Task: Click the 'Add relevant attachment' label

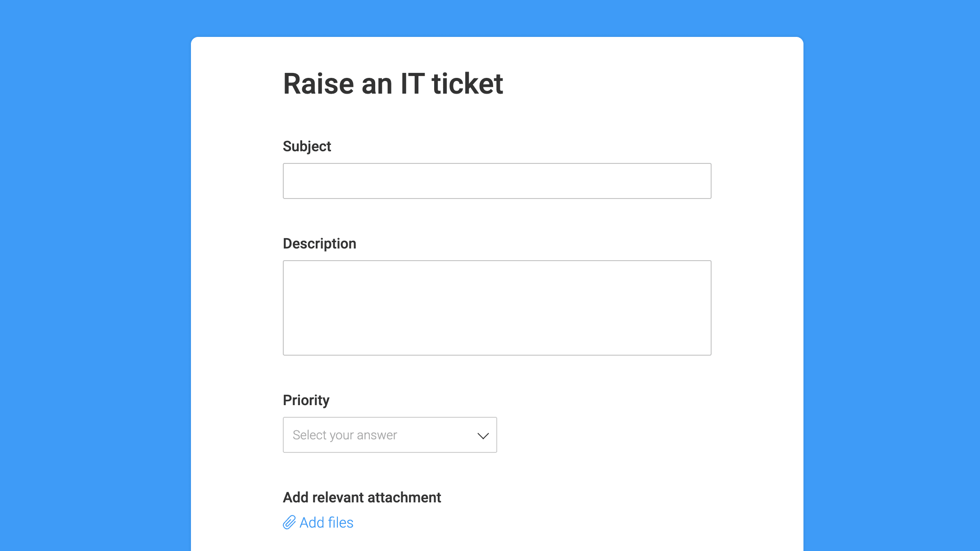Action: tap(362, 497)
